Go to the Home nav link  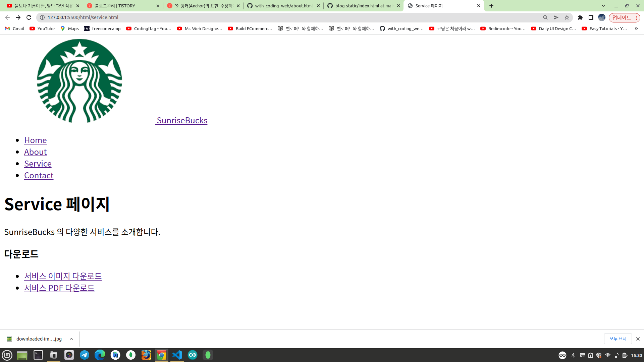(x=35, y=140)
